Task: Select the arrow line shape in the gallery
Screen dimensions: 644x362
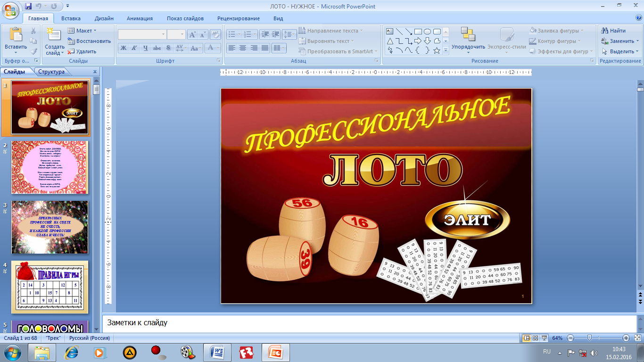Action: click(409, 32)
